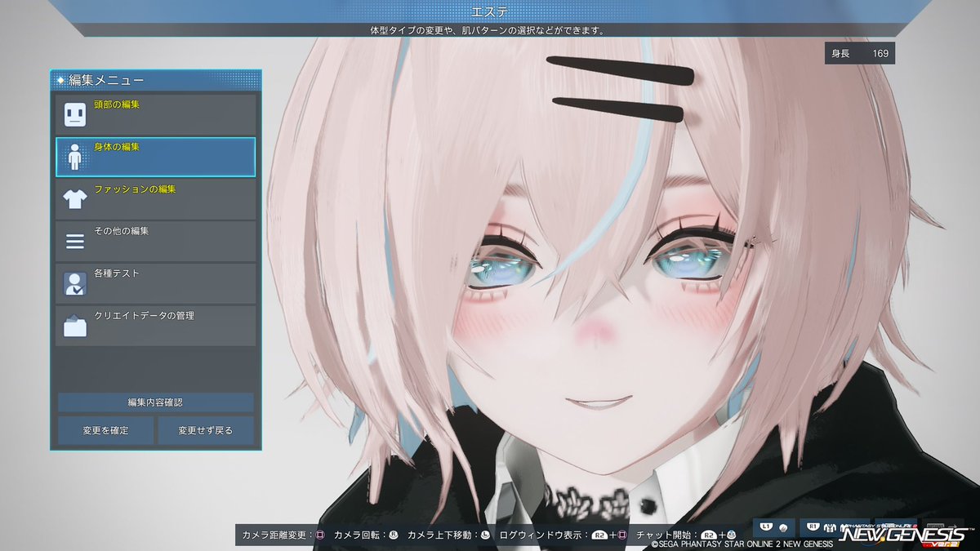Open the その他の編集 menu entry
The width and height of the screenshot is (980, 551).
[x=155, y=242]
